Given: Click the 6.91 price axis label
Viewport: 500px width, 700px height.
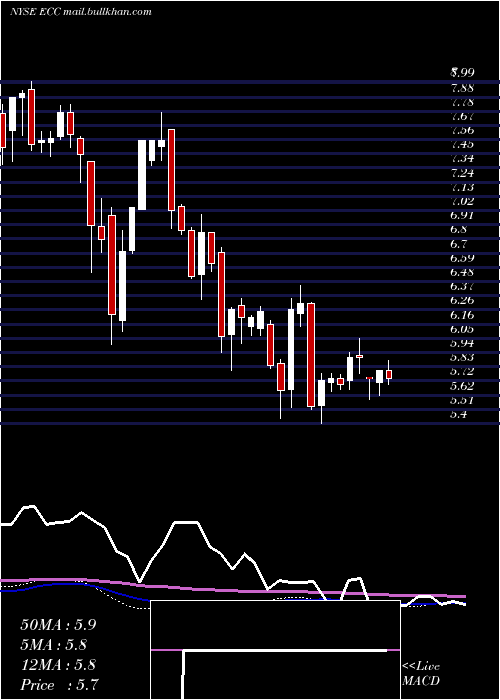Looking at the screenshot, I should [x=462, y=215].
